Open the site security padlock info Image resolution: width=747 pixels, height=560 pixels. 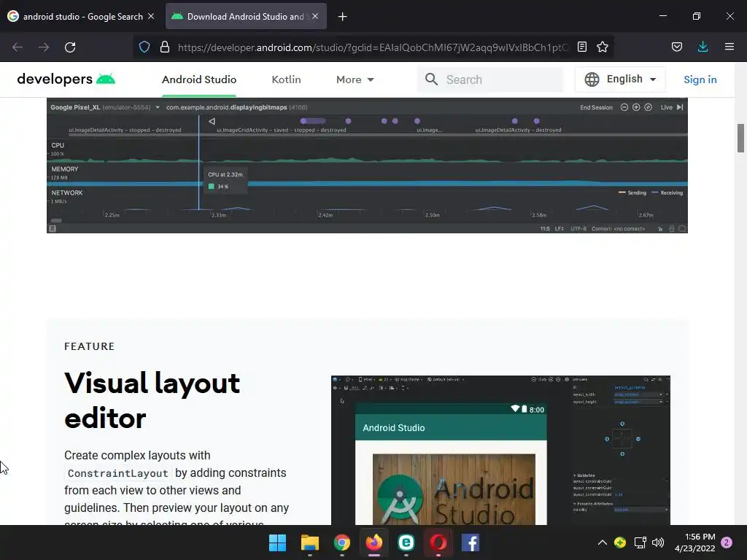(x=165, y=47)
